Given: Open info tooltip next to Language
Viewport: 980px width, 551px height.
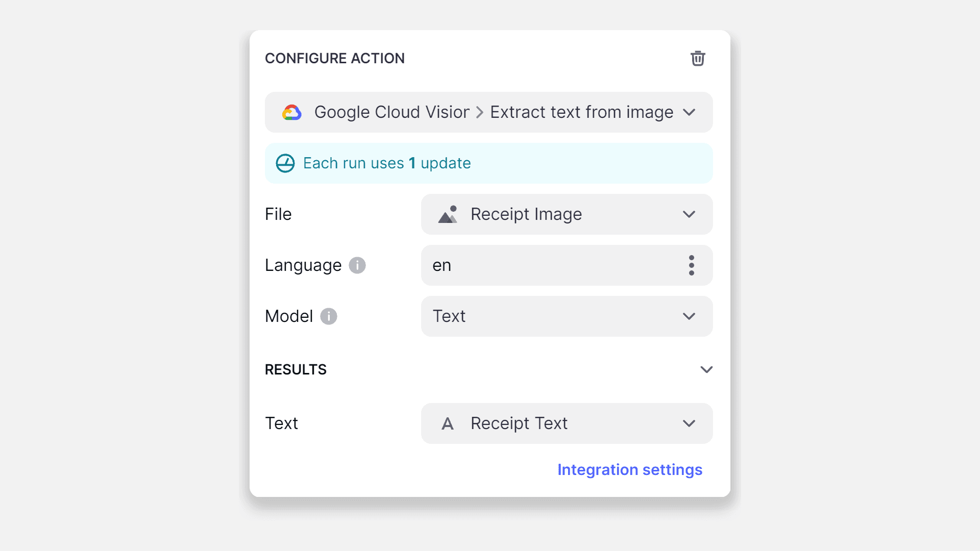Looking at the screenshot, I should (x=357, y=265).
